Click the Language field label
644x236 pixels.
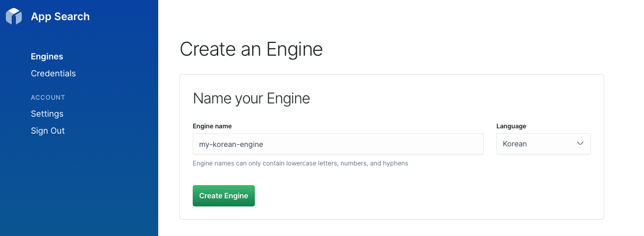point(511,126)
